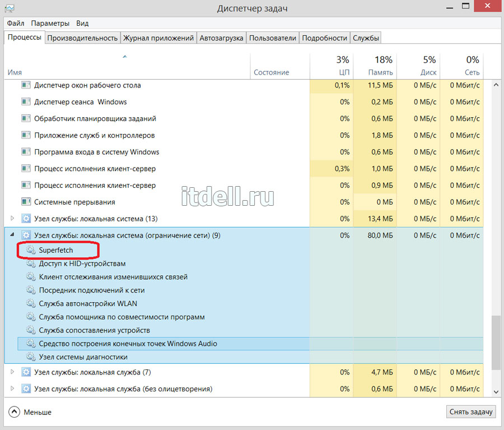
Task: Click icon of Системные прерывания process
Action: (26, 202)
